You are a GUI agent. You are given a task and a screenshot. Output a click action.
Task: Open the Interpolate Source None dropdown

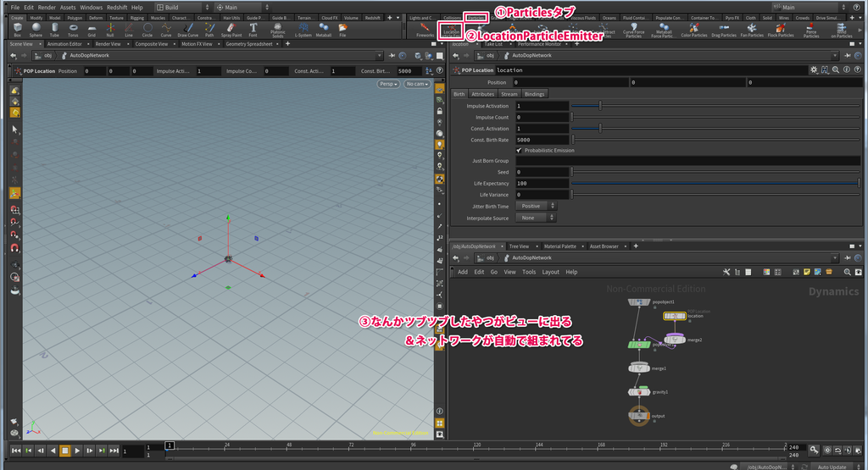[536, 218]
